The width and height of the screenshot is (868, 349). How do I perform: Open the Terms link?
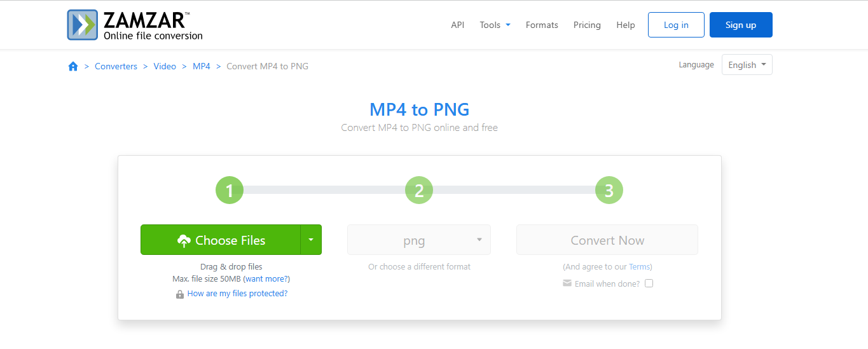(x=639, y=267)
